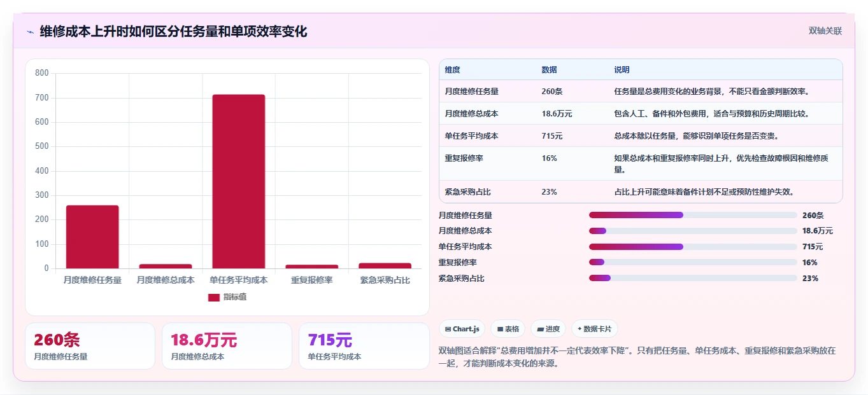Click the 单任务平均成本 x-axis label under the chart

pyautogui.click(x=239, y=280)
